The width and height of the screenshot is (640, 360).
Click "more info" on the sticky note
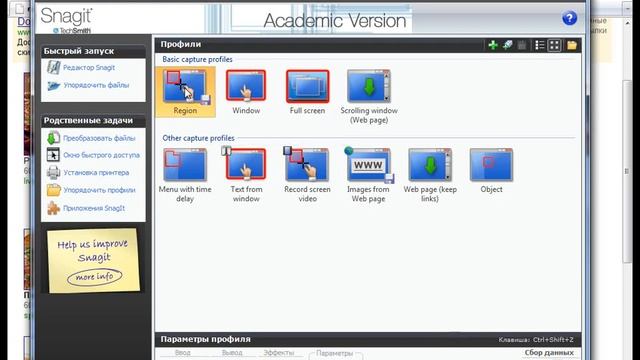(x=95, y=277)
